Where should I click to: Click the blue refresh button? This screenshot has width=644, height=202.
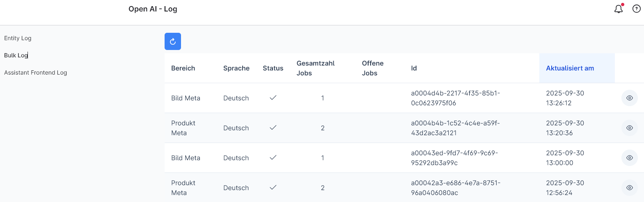pos(173,41)
